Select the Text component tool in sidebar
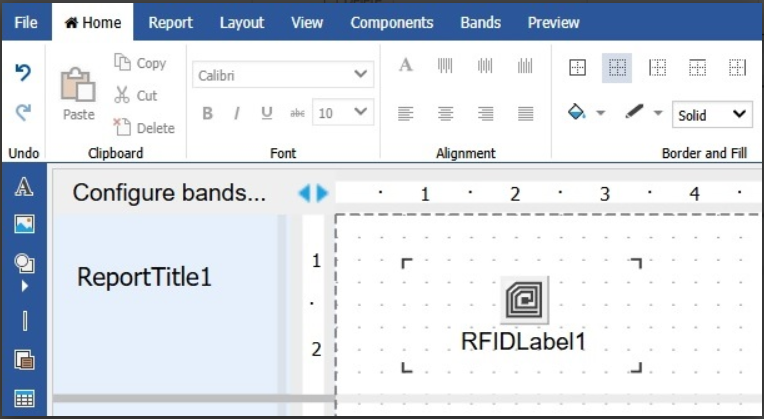 tap(24, 188)
